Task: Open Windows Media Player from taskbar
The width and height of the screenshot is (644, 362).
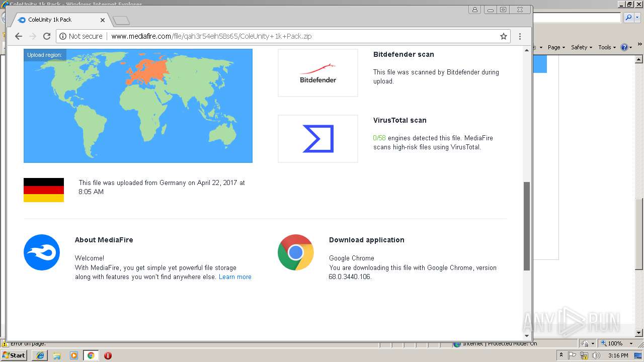Action: 74,355
